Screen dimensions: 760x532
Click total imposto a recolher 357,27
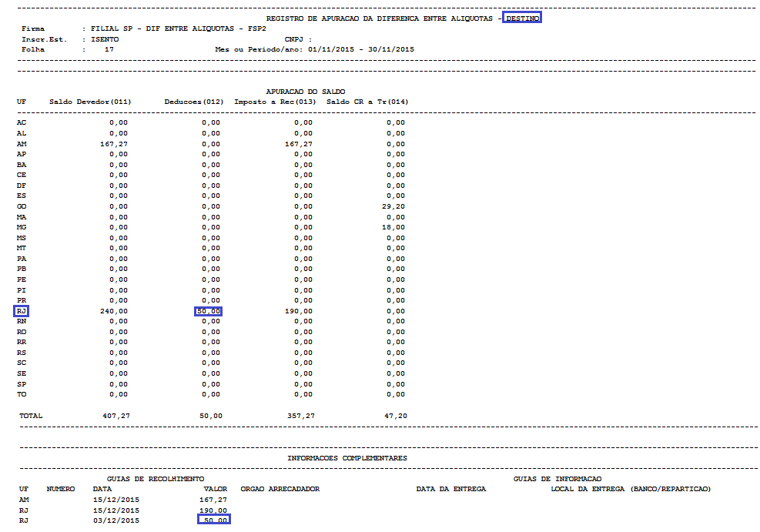pos(301,416)
